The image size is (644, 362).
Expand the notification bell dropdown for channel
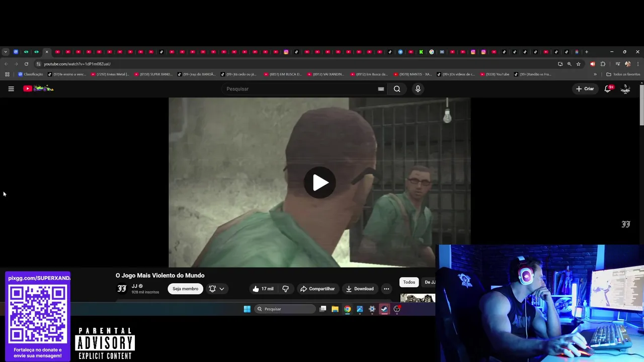216,289
